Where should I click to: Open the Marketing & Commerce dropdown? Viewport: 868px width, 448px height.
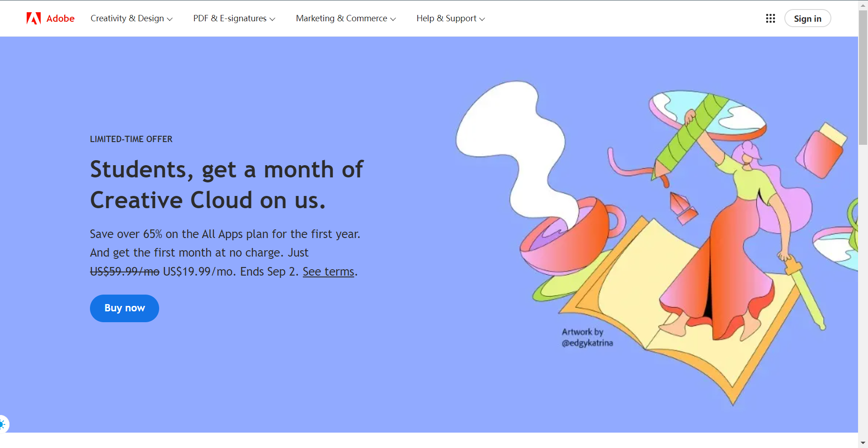346,19
